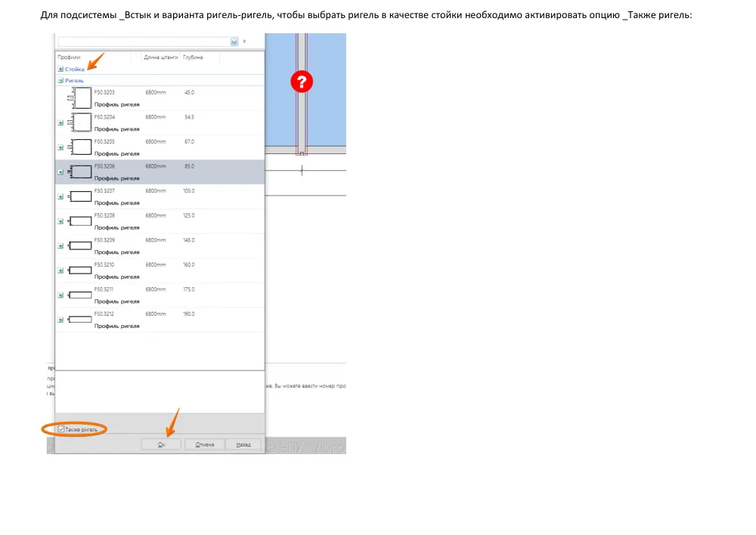Click the red question mark marker in drawing
Screen dimensions: 756x535
tap(302, 82)
